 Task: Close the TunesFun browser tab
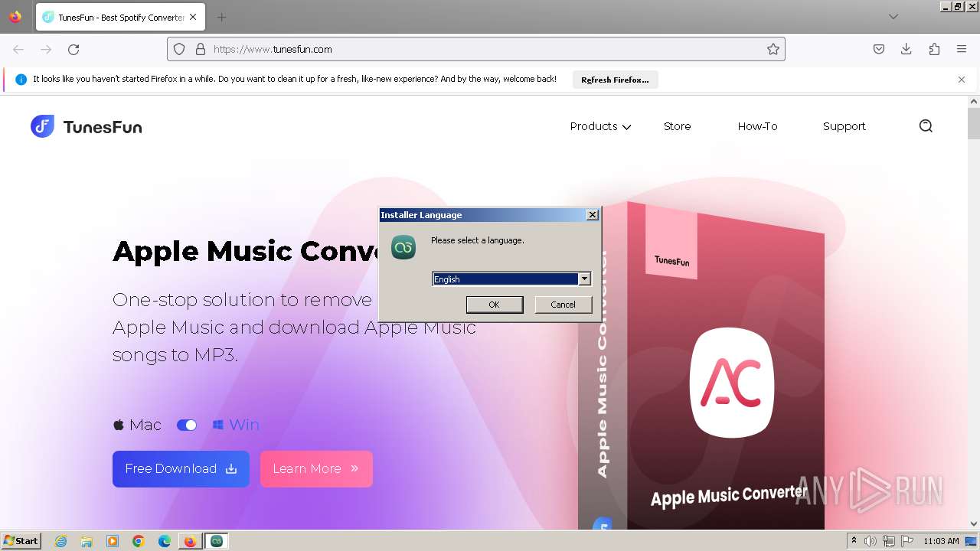click(x=193, y=17)
